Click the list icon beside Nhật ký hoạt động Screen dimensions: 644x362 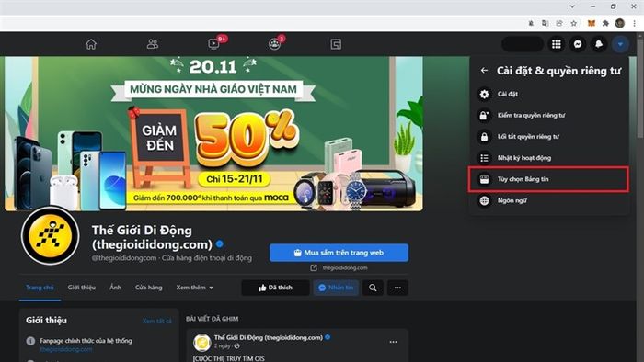484,158
